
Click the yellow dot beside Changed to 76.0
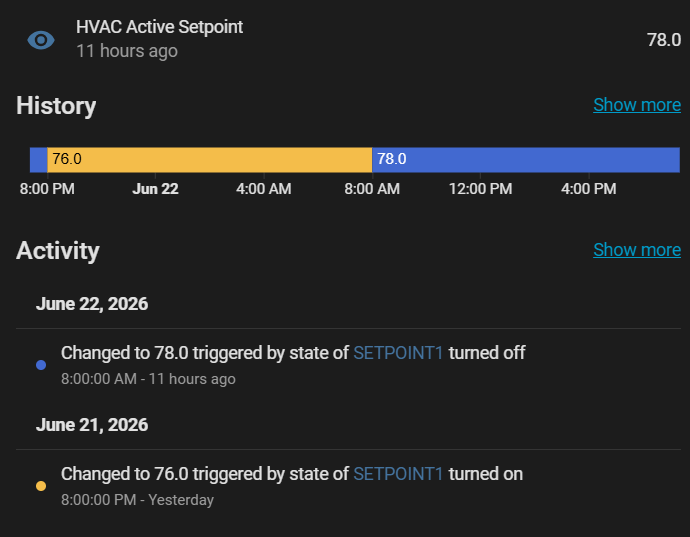(41, 486)
